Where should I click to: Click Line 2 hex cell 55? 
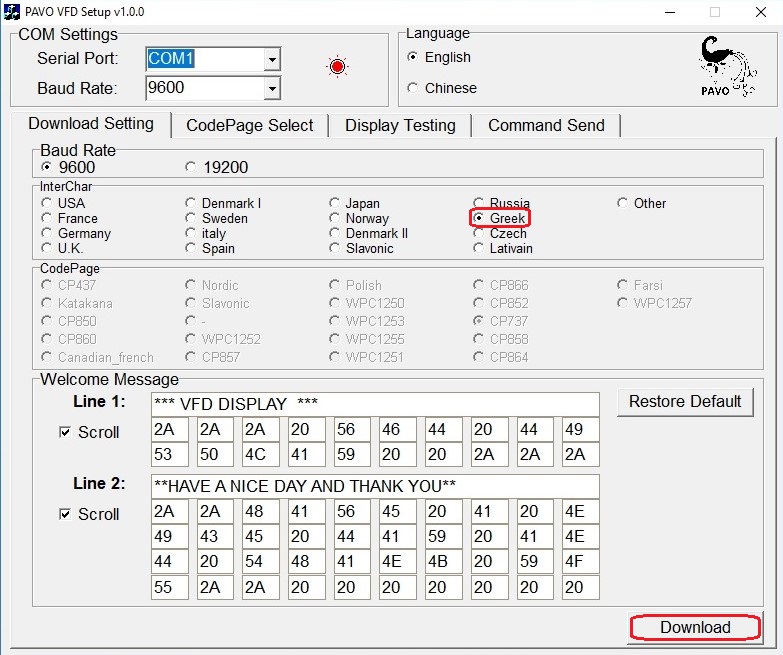pyautogui.click(x=170, y=587)
